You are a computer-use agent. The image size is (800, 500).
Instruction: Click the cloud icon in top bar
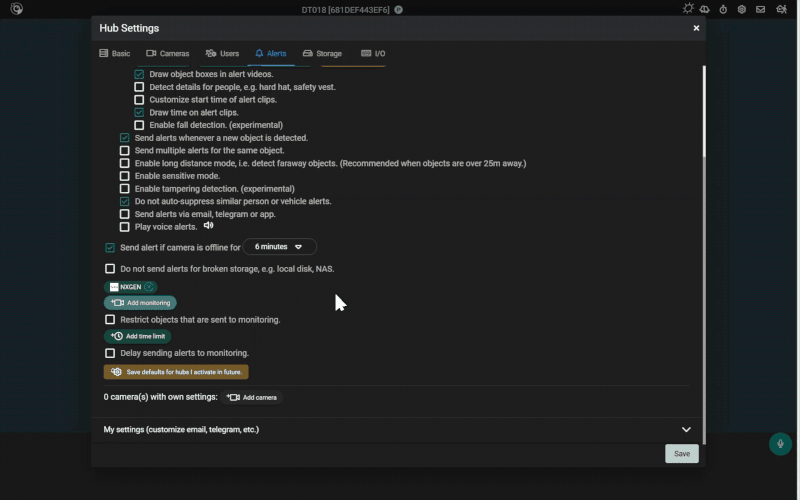click(705, 9)
